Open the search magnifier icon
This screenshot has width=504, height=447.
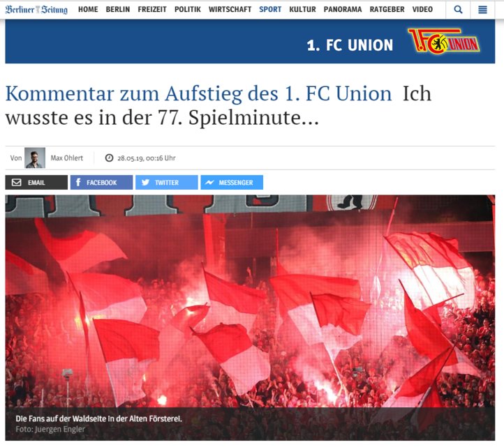[458, 10]
